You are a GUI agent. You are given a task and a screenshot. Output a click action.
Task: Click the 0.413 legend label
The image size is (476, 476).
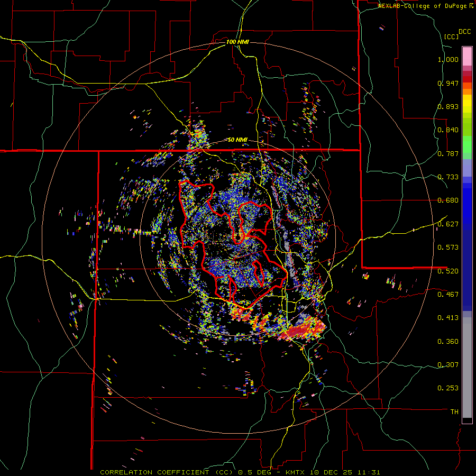[448, 318]
